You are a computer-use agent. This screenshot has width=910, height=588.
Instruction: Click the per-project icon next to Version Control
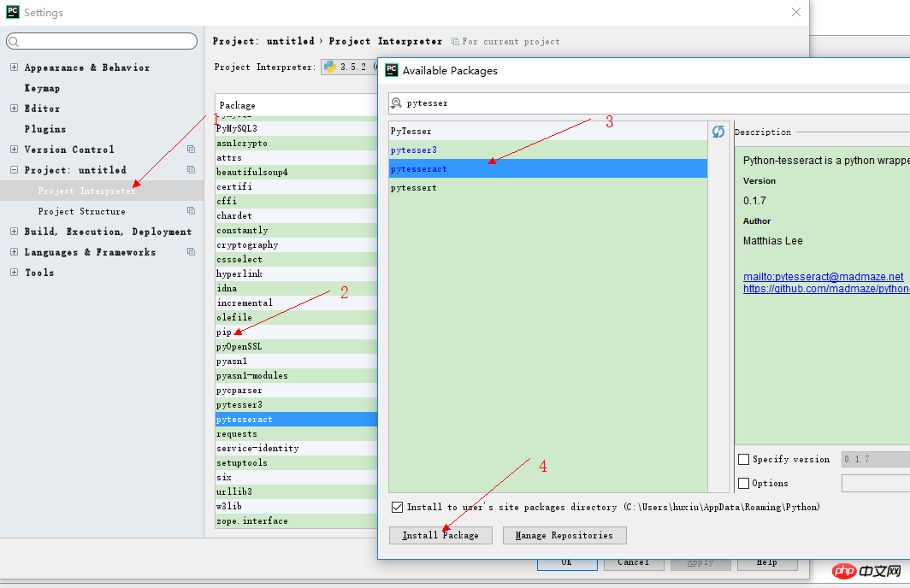pos(191,149)
